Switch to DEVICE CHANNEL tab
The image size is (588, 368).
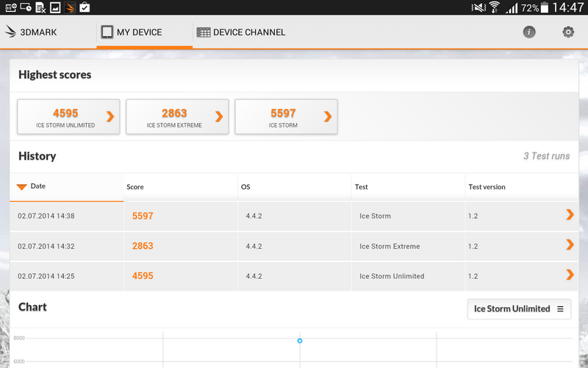(241, 32)
